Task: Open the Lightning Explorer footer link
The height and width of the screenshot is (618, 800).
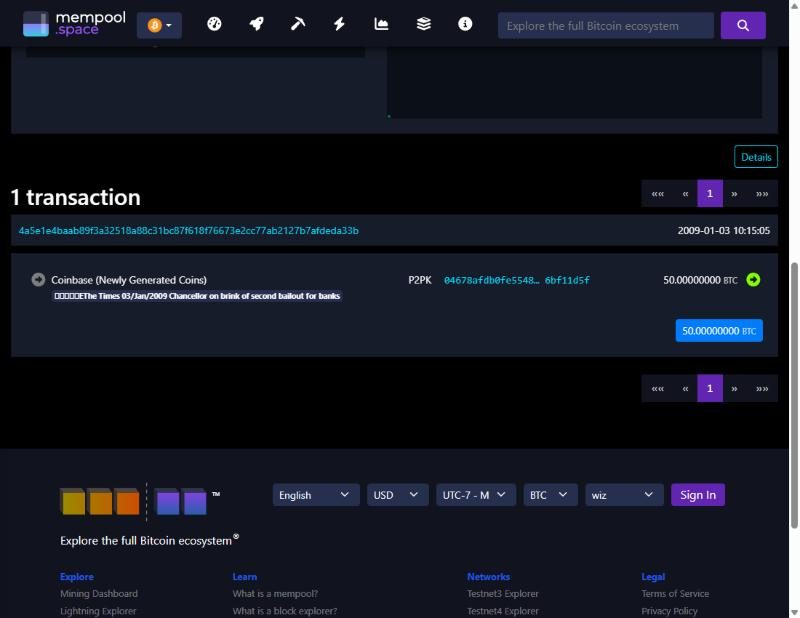Action: [98, 611]
